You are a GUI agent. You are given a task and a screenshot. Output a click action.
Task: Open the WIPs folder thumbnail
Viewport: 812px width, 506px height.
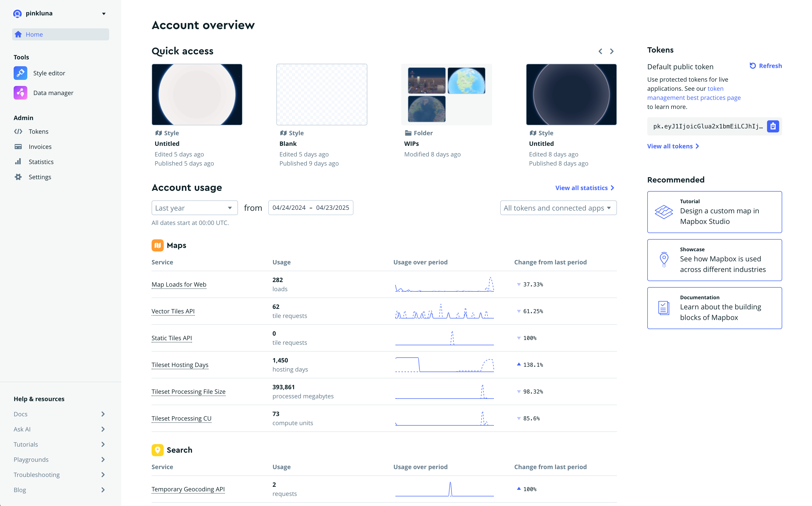(x=446, y=94)
